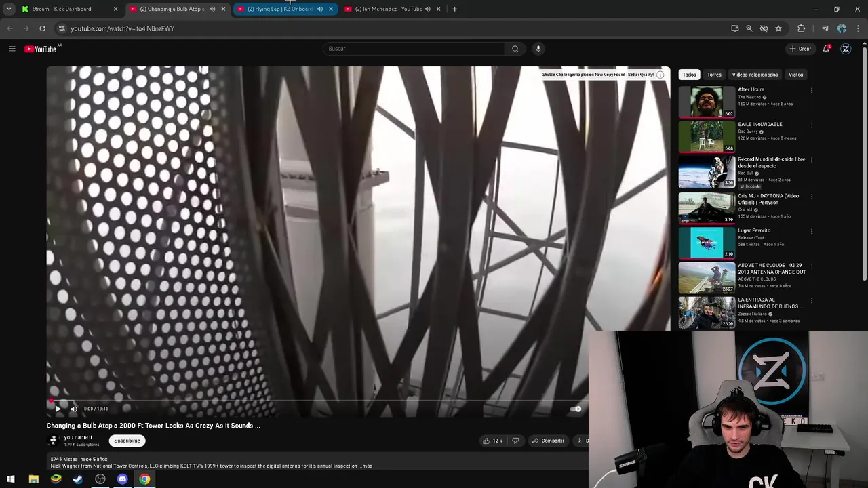
Task: Open the Récord Mundial de caída libre thumbnail
Action: pyautogui.click(x=707, y=171)
